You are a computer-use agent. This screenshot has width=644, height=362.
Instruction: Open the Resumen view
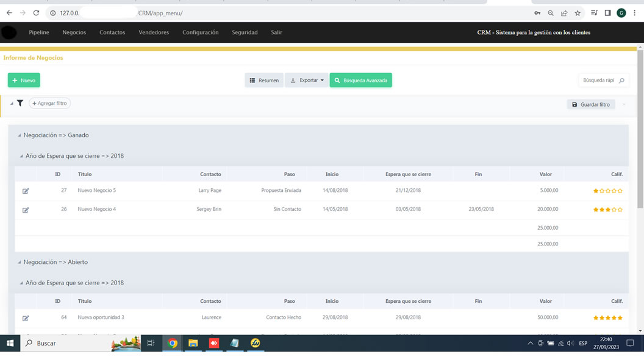(264, 80)
